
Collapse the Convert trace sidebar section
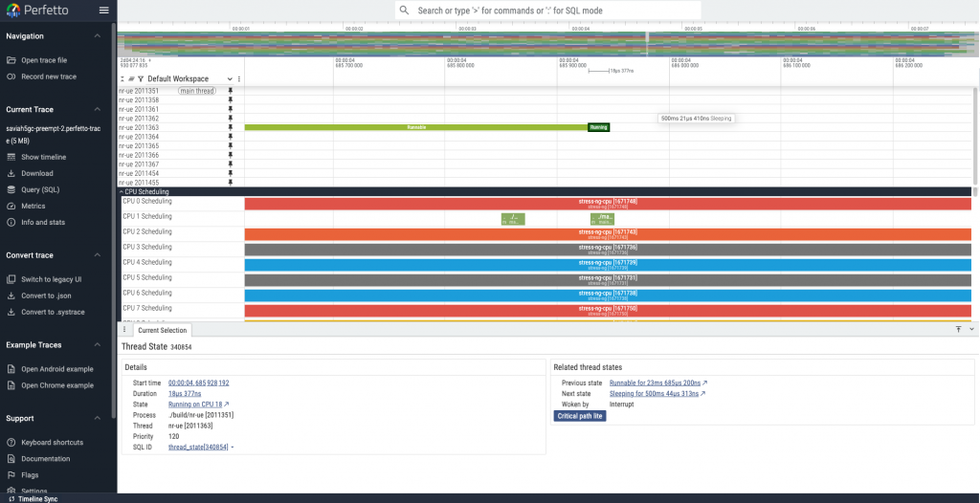[x=98, y=255]
